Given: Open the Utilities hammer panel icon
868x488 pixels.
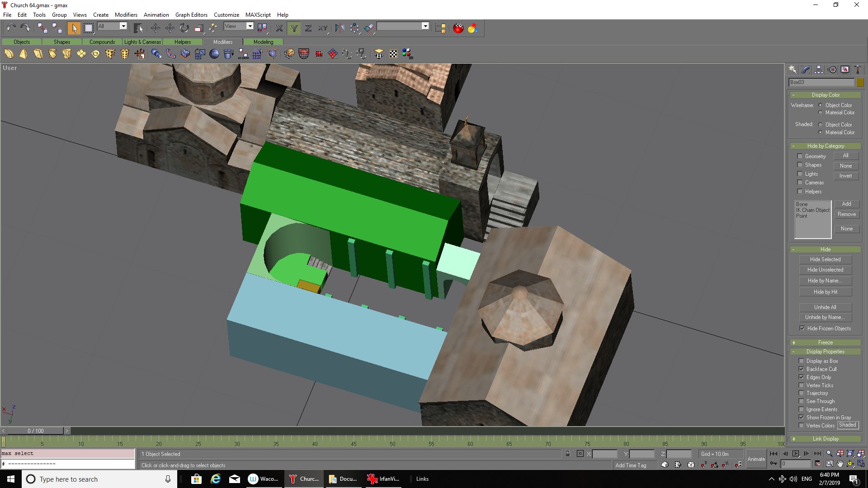Looking at the screenshot, I should click(857, 70).
